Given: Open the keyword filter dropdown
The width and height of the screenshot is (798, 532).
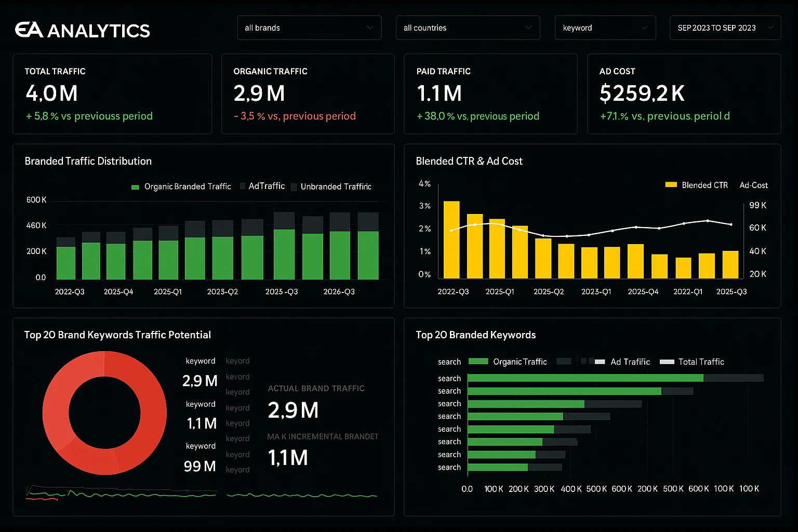Looking at the screenshot, I should click(605, 28).
